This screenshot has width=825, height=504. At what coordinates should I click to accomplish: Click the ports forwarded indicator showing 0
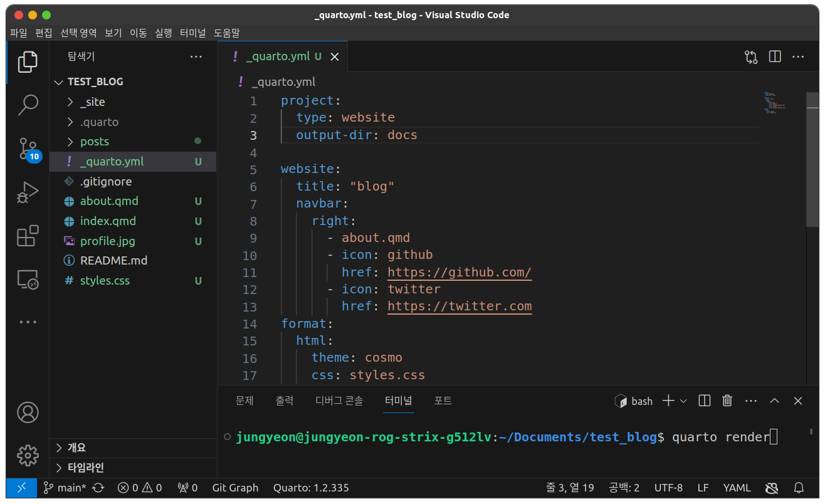pos(188,488)
